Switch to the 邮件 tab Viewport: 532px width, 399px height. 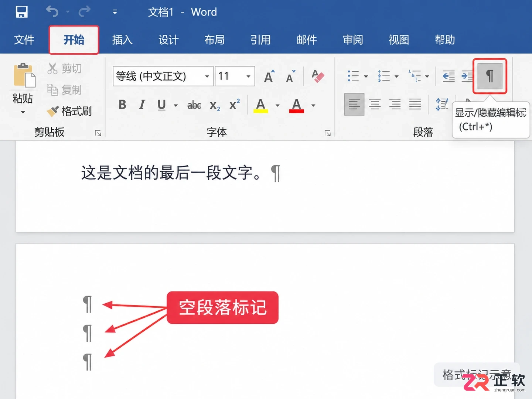(307, 40)
